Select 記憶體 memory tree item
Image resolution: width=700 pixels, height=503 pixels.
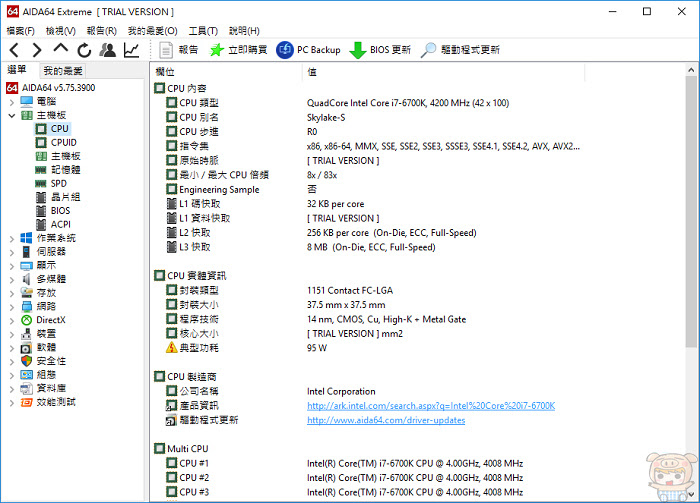(x=58, y=170)
